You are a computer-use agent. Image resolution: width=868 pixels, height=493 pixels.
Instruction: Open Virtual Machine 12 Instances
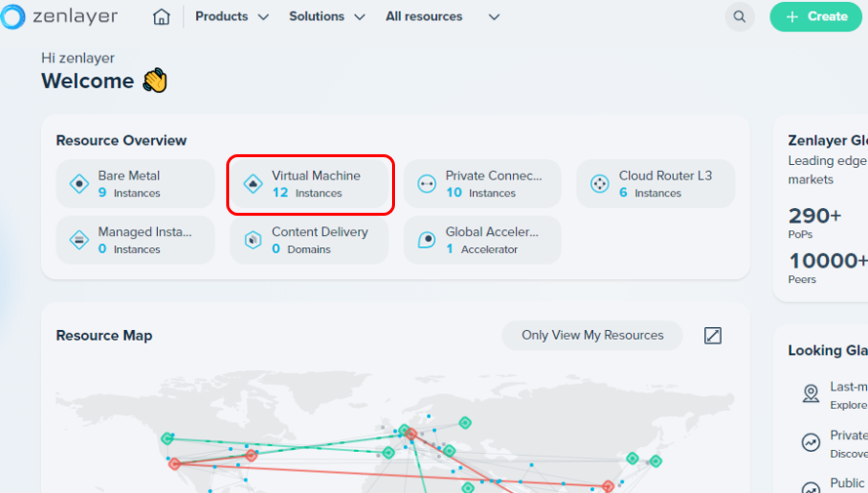(x=309, y=184)
